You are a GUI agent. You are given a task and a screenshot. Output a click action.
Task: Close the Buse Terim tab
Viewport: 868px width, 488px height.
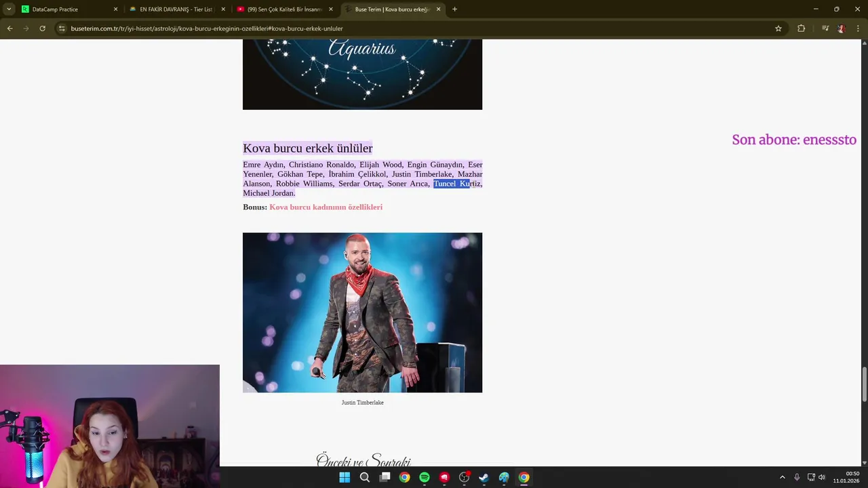click(x=438, y=9)
